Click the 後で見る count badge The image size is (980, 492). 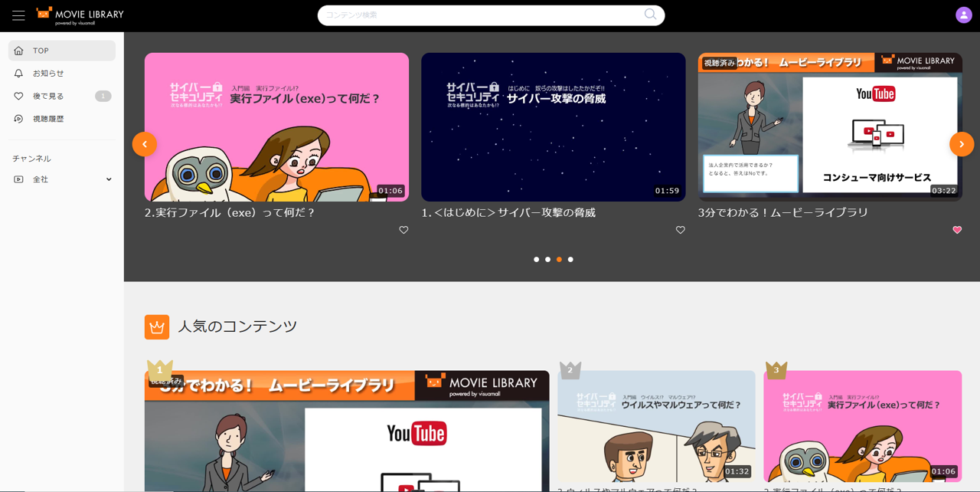pyautogui.click(x=103, y=96)
